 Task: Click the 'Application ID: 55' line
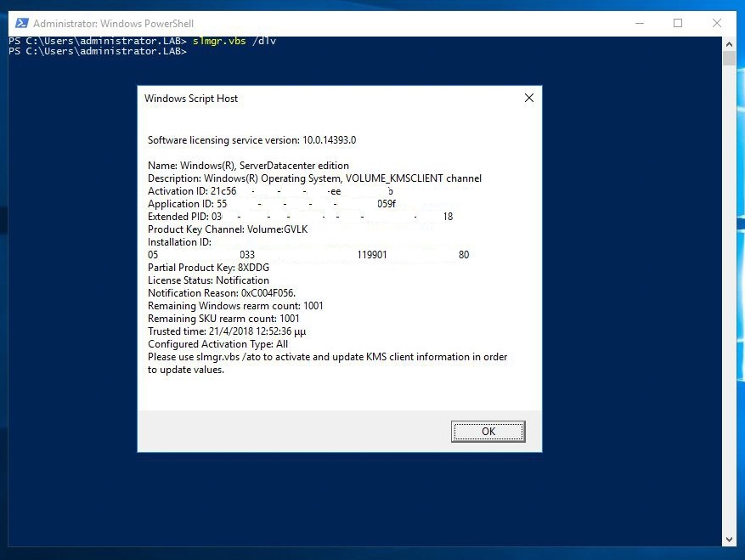pos(271,204)
